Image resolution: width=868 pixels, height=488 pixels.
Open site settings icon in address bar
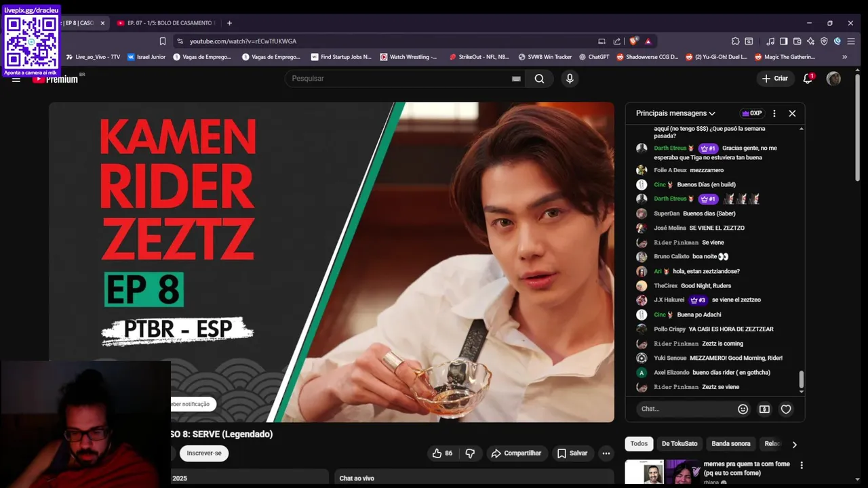(x=180, y=41)
